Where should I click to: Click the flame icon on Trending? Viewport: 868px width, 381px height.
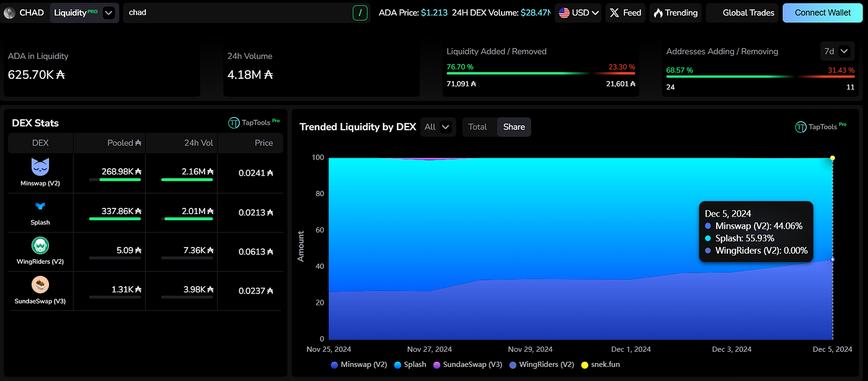pos(658,12)
